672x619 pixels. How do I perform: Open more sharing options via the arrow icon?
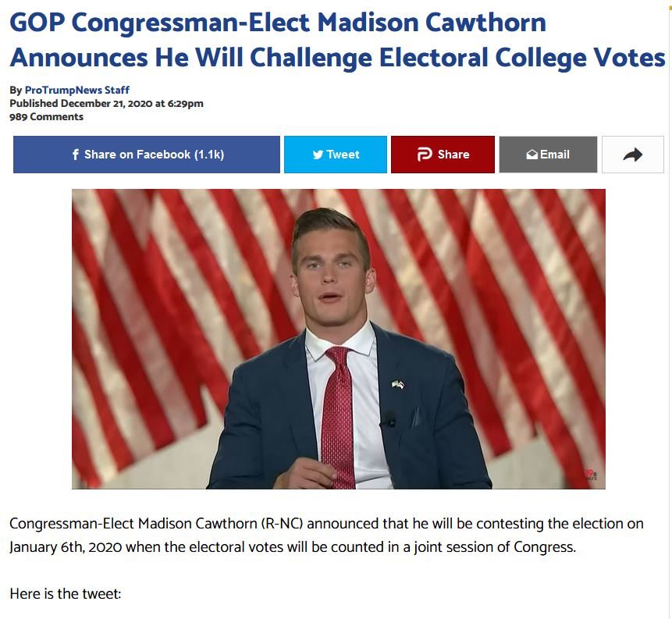click(632, 155)
